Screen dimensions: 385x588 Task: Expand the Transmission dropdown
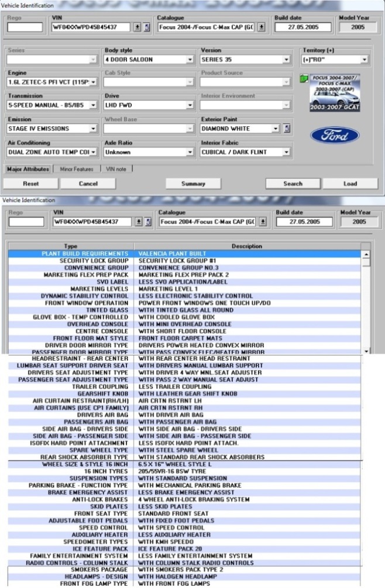[93, 105]
